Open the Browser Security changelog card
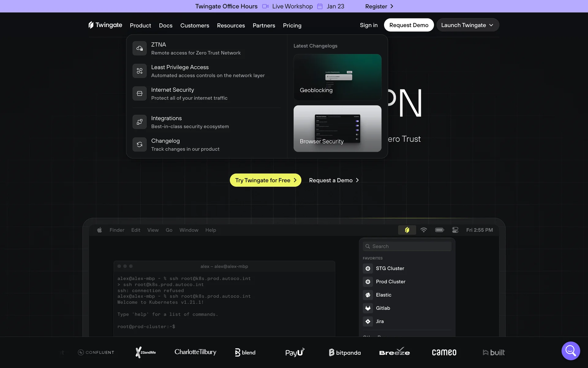The height and width of the screenshot is (368, 588). [x=337, y=128]
